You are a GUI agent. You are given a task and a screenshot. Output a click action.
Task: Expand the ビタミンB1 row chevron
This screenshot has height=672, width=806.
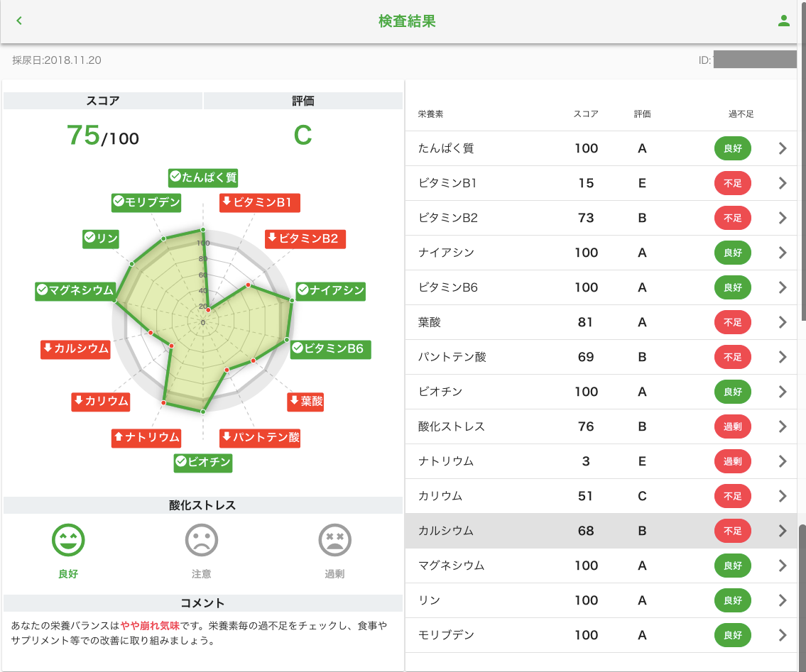click(x=783, y=183)
